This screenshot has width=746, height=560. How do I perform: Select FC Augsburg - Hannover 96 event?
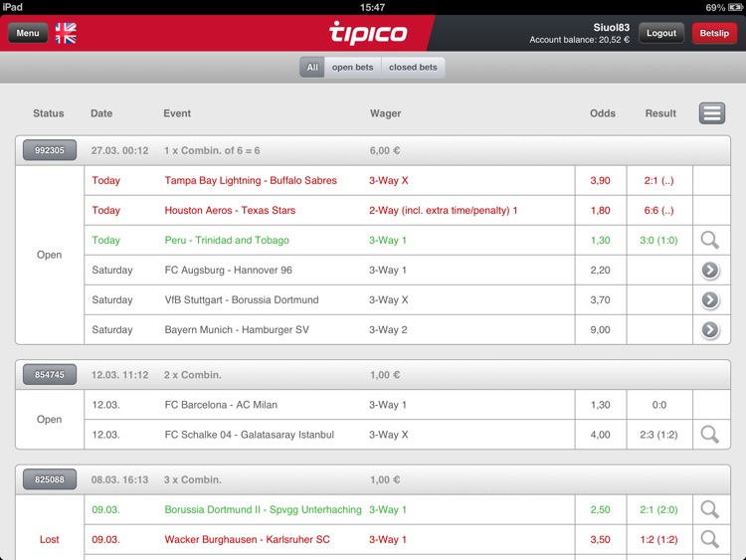[x=229, y=271]
